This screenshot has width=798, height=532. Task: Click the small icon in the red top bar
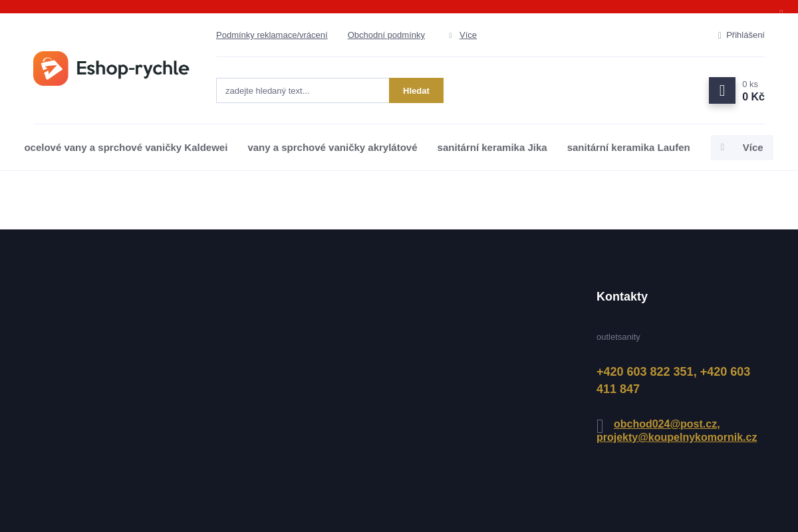click(781, 12)
